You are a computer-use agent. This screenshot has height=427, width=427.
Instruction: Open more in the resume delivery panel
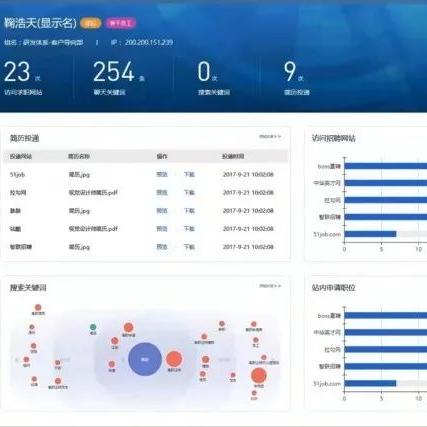tap(270, 136)
